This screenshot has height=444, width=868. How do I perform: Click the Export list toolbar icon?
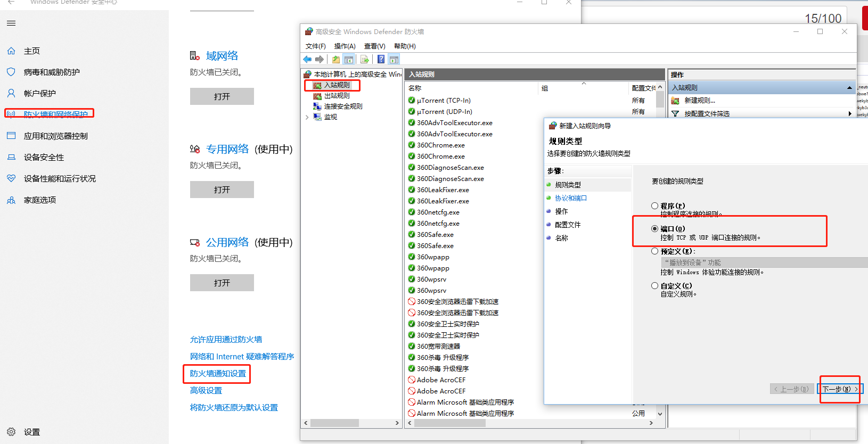point(365,59)
